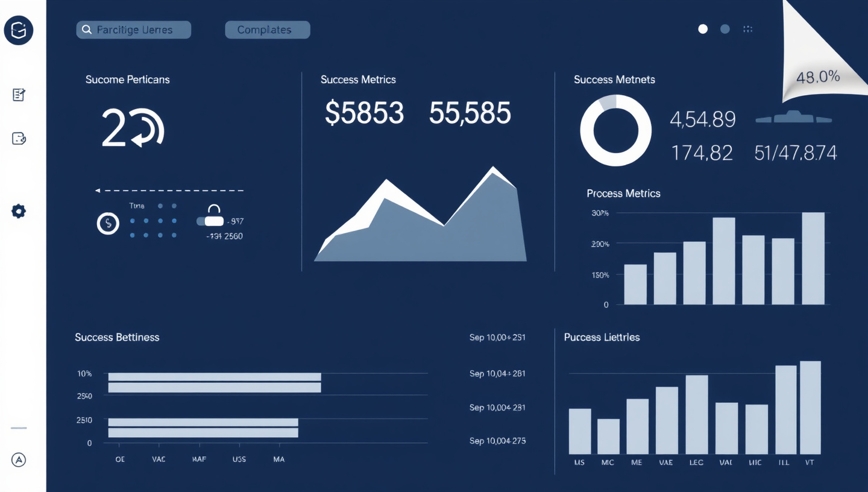The height and width of the screenshot is (492, 868).
Task: Select the blue-gray dot indicator at top
Action: (725, 29)
